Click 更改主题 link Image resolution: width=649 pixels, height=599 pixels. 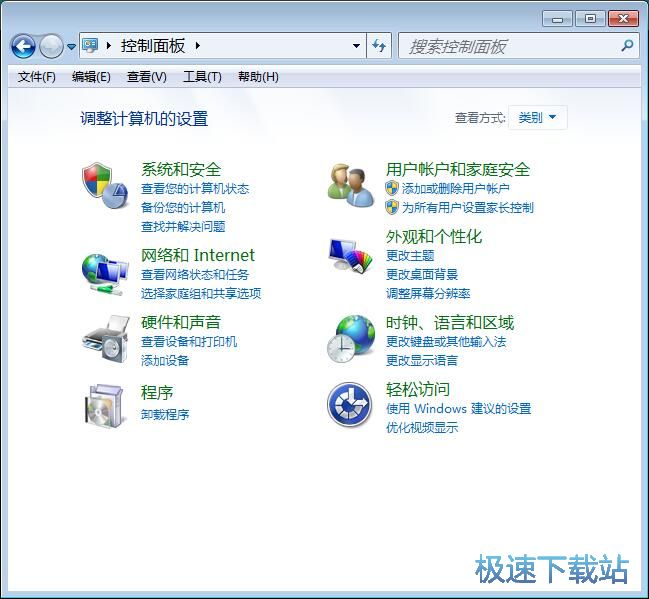click(x=410, y=255)
